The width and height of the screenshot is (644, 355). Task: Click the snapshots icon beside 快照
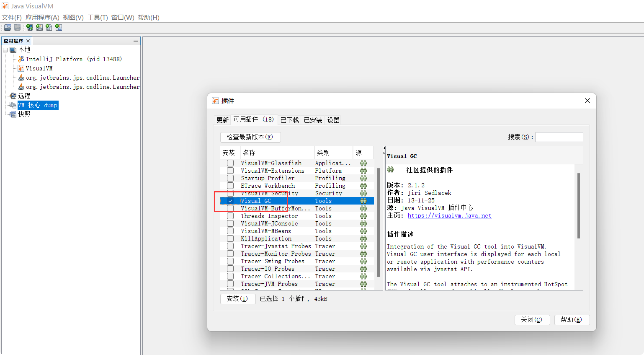pyautogui.click(x=13, y=114)
